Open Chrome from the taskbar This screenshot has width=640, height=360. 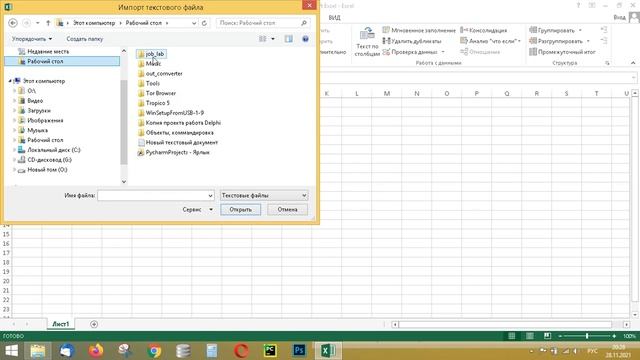pyautogui.click(x=154, y=351)
